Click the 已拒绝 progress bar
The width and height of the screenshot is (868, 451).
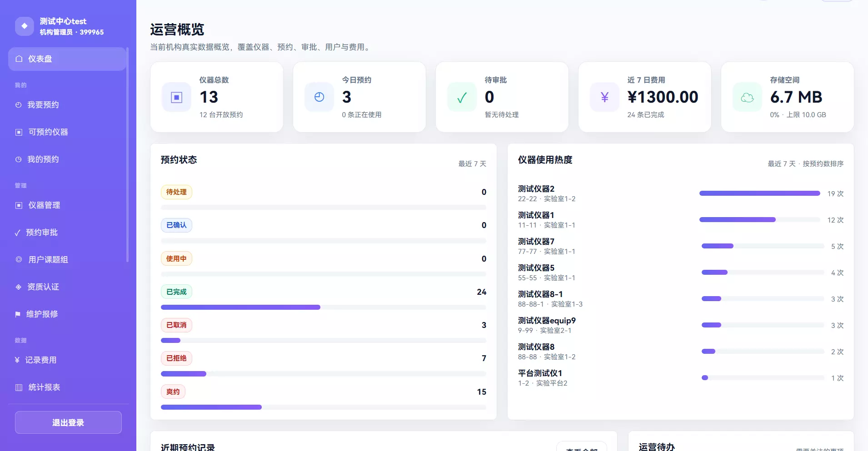(324, 374)
